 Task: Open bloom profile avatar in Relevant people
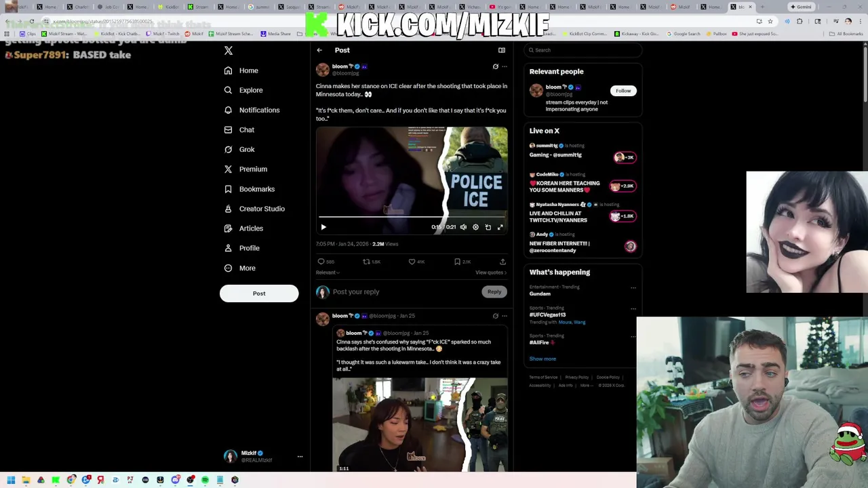point(536,91)
